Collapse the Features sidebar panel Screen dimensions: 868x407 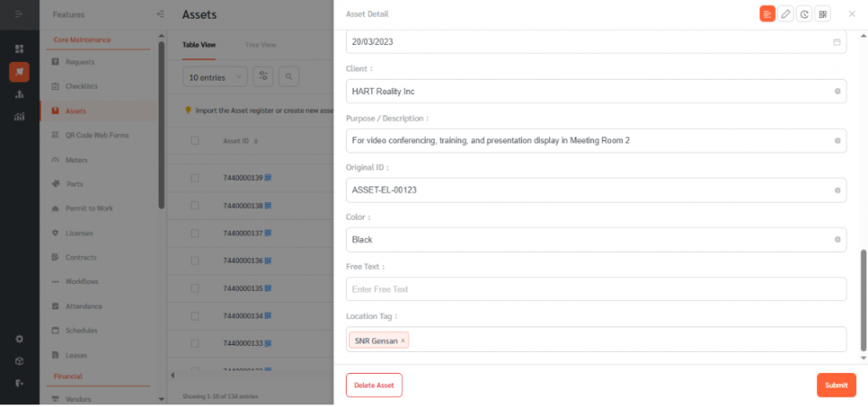(160, 14)
